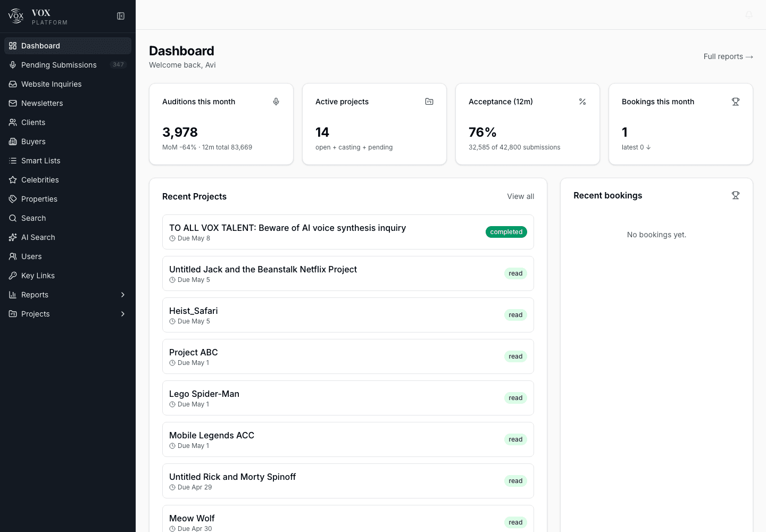Click the 347 badge on Pending Submissions
This screenshot has width=766, height=532.
tap(118, 65)
